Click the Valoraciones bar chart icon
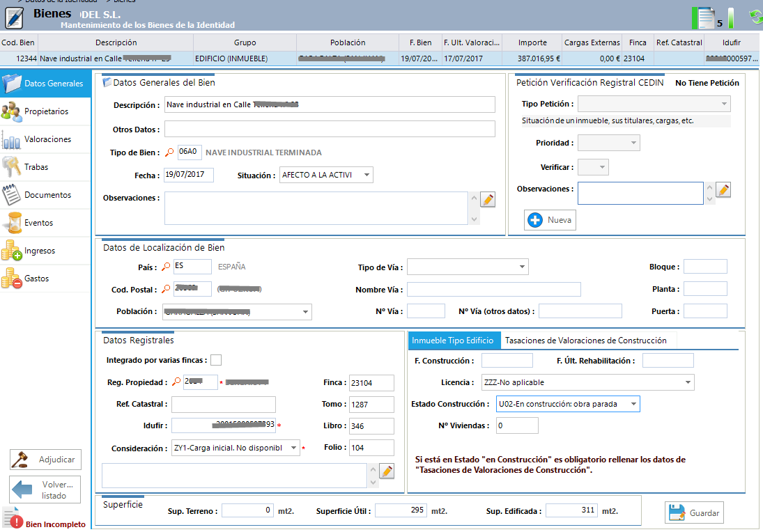Image resolution: width=763 pixels, height=532 pixels. tap(11, 139)
